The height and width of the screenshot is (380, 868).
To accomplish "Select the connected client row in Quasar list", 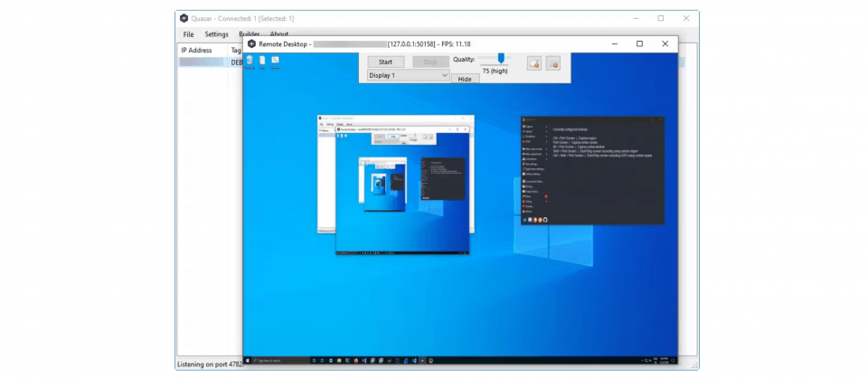I will tap(211, 62).
